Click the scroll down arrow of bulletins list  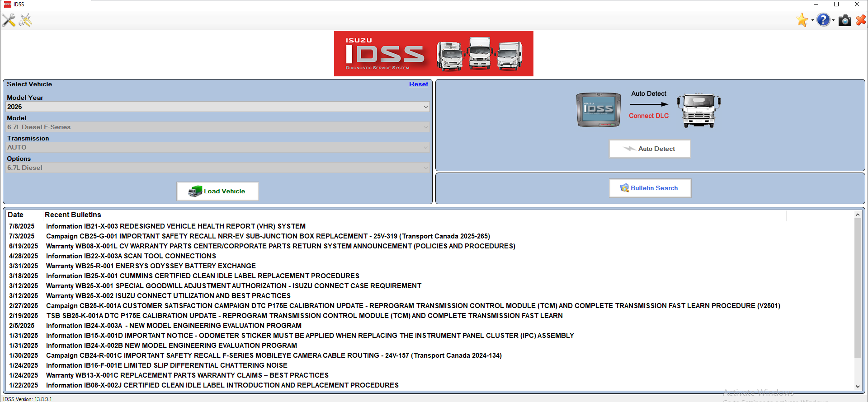coord(858,387)
